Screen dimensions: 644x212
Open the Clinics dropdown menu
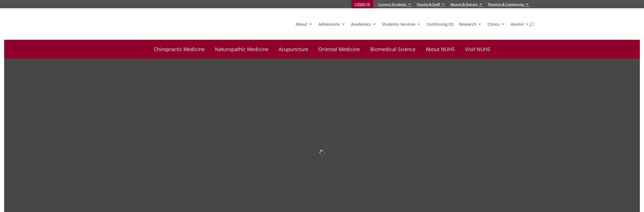tap(496, 24)
